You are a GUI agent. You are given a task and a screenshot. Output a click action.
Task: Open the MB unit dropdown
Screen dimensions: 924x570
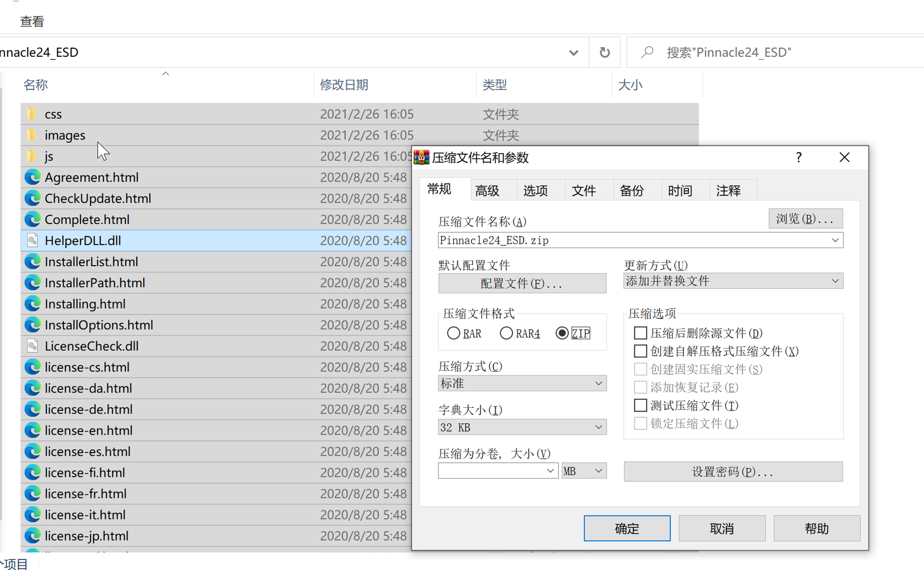click(x=584, y=471)
